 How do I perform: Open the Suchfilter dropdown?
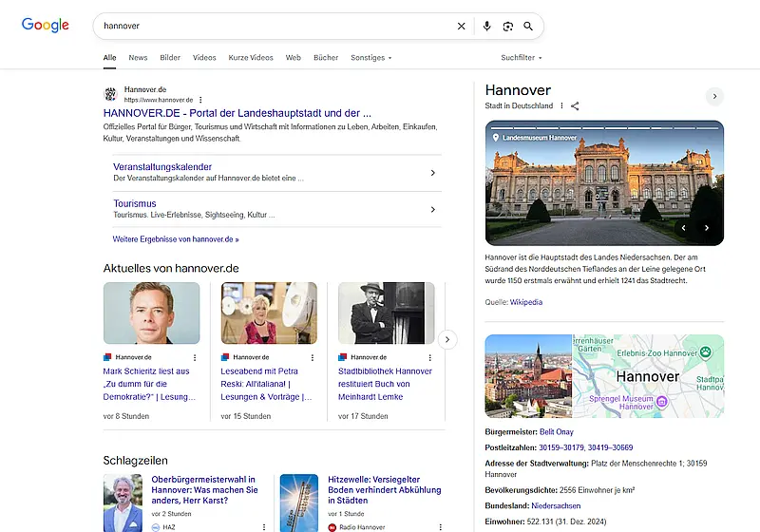[522, 57]
